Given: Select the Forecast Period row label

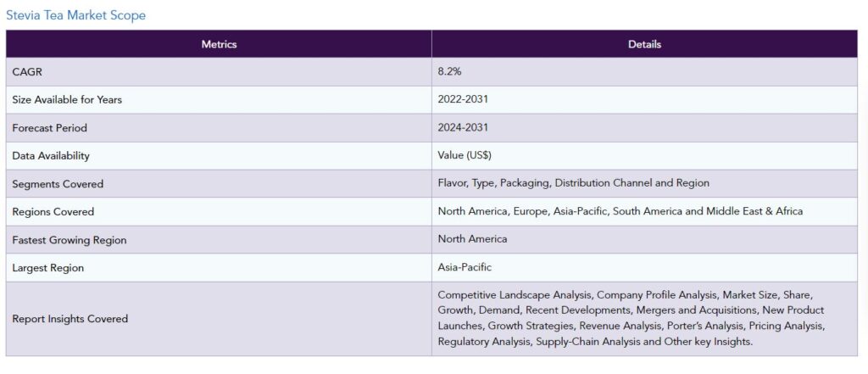Looking at the screenshot, I should click(x=50, y=128).
